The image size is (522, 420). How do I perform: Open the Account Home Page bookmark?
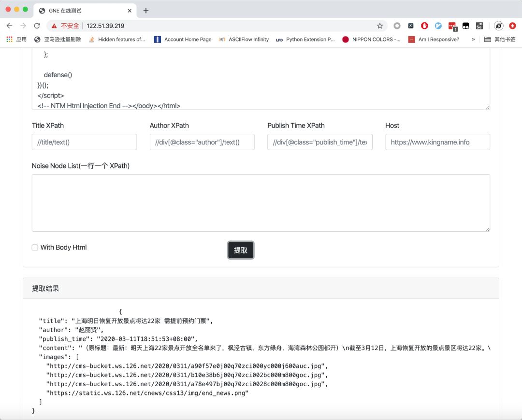[x=183, y=39]
